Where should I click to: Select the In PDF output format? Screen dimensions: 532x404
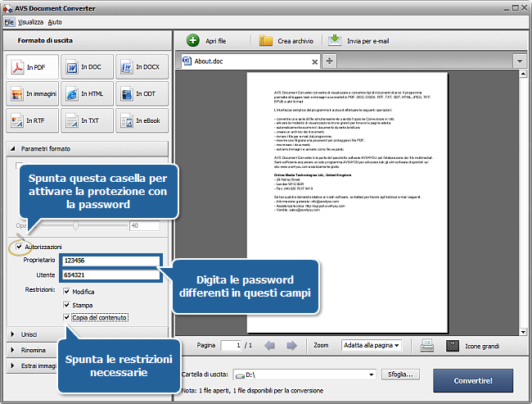pos(32,67)
